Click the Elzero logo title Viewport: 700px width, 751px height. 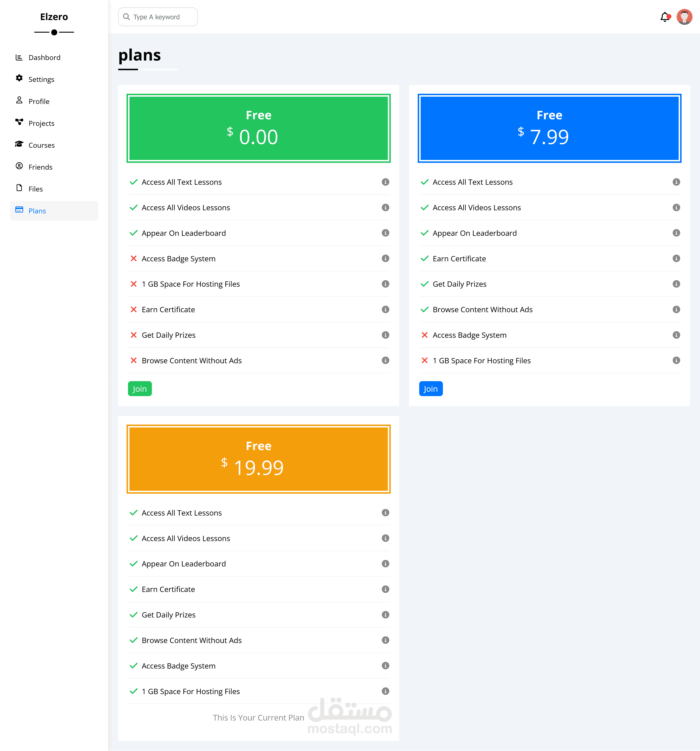click(x=54, y=17)
